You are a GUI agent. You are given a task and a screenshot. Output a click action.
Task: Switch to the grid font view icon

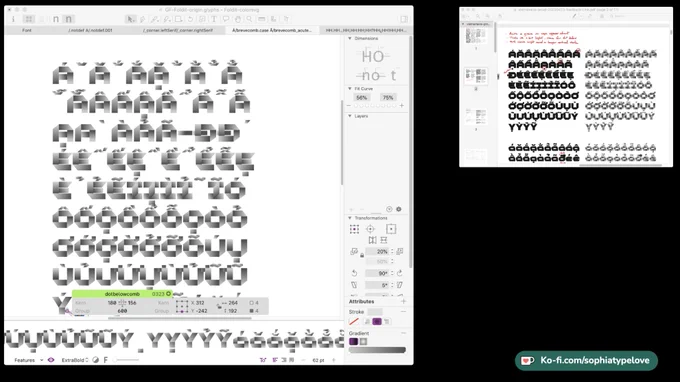(29, 19)
